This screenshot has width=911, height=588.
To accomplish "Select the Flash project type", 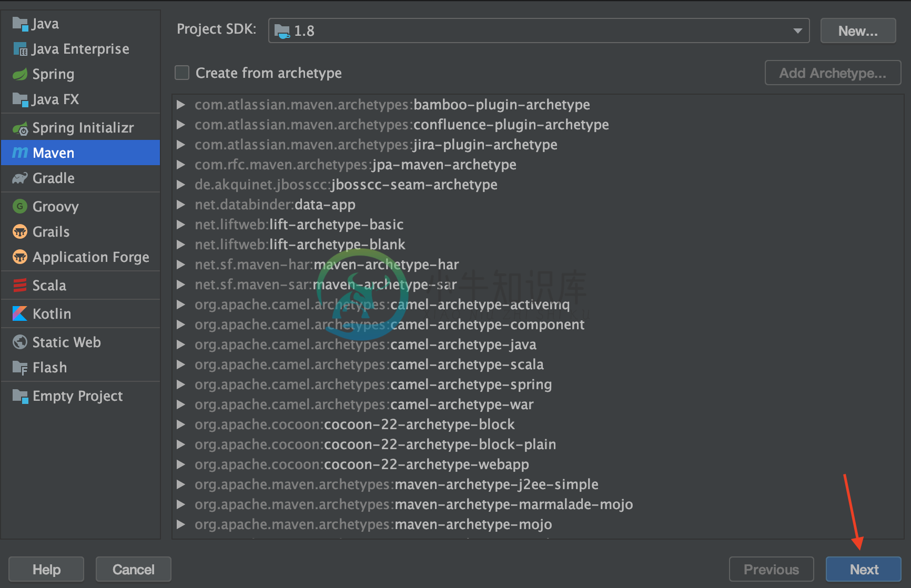I will [80, 367].
